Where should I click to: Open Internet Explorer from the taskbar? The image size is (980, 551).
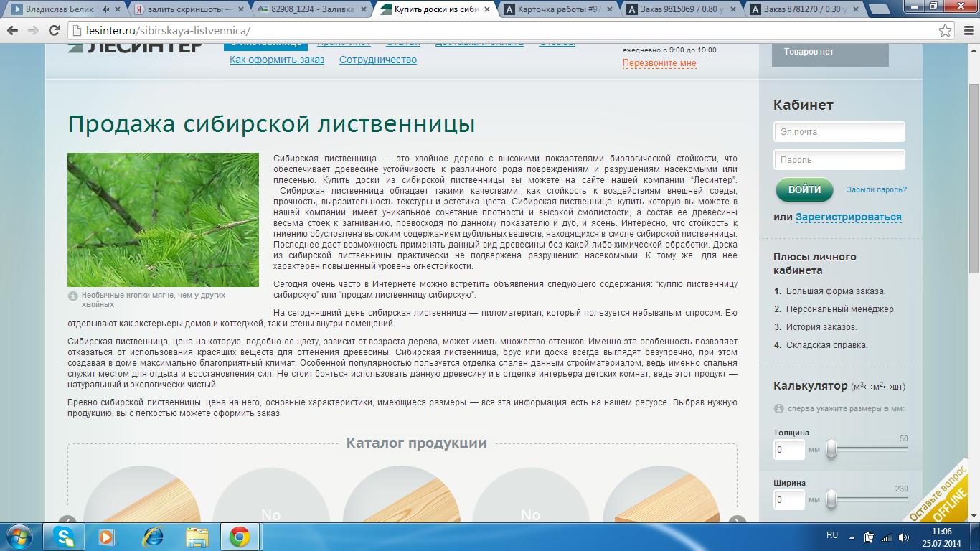(153, 537)
